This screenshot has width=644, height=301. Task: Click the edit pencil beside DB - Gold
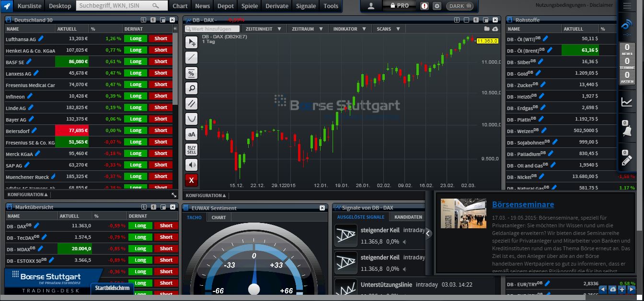point(538,73)
